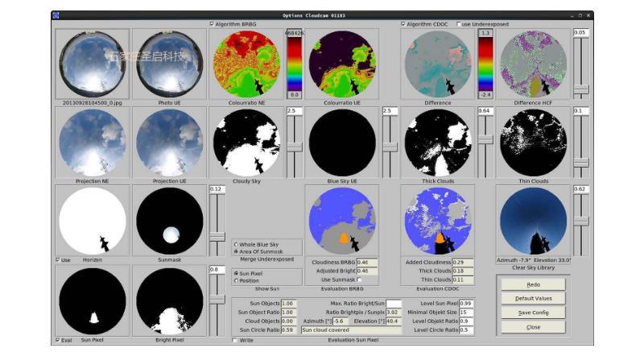Click the Difference image
The height and width of the screenshot is (356, 644).
(438, 64)
